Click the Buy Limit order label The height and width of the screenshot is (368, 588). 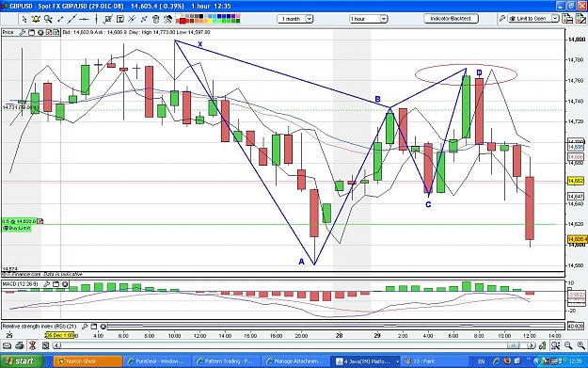coord(17,228)
